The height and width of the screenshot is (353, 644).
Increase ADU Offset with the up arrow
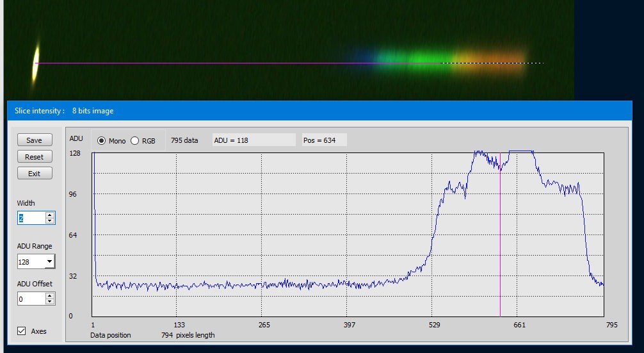pyautogui.click(x=50, y=295)
